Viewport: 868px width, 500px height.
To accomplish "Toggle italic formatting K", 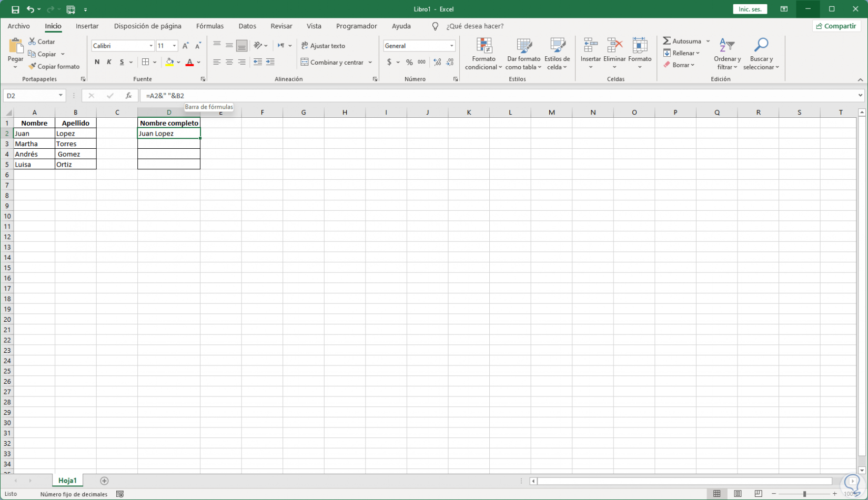I will (109, 62).
